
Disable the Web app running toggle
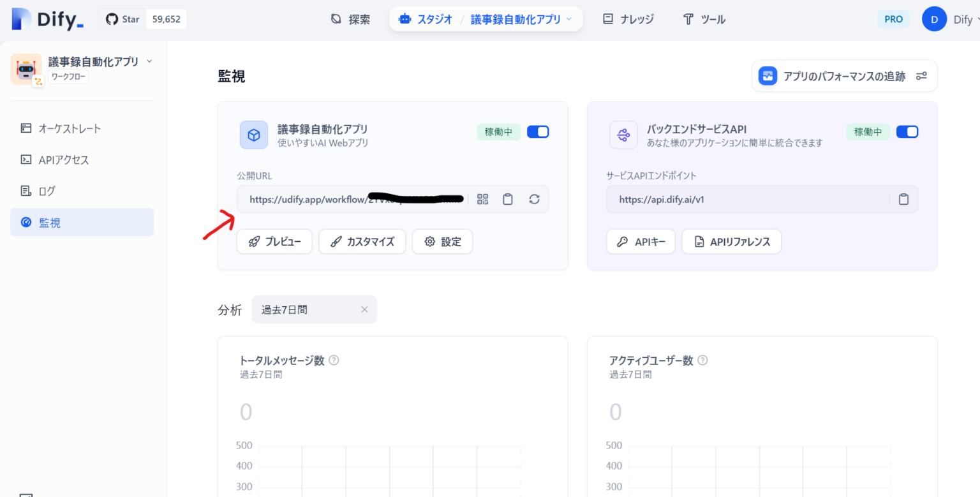click(x=538, y=131)
